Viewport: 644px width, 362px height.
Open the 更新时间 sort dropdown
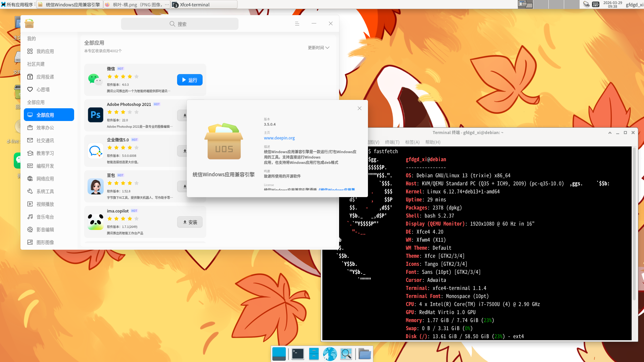(318, 48)
